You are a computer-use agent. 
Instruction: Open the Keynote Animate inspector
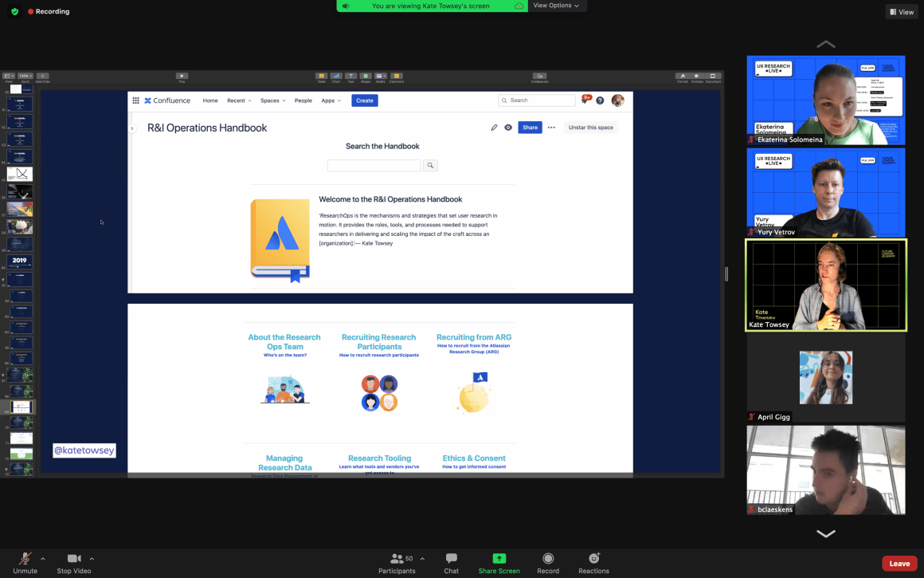[697, 76]
